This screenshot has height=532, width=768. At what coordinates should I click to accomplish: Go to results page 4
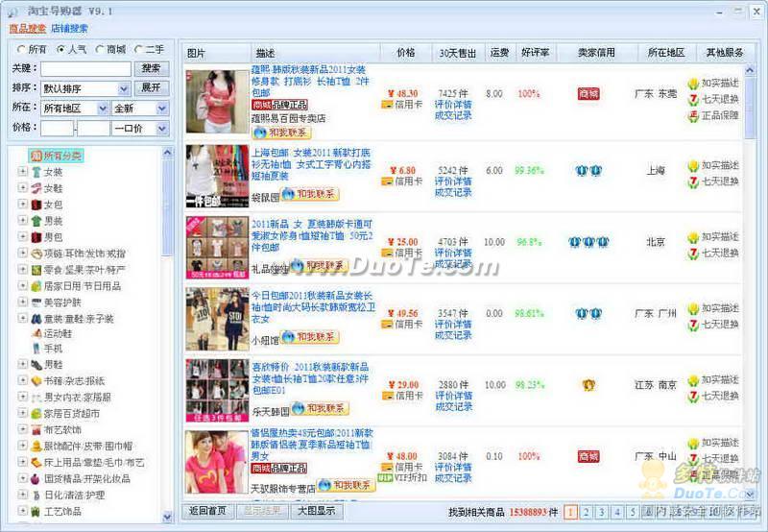[x=617, y=513]
